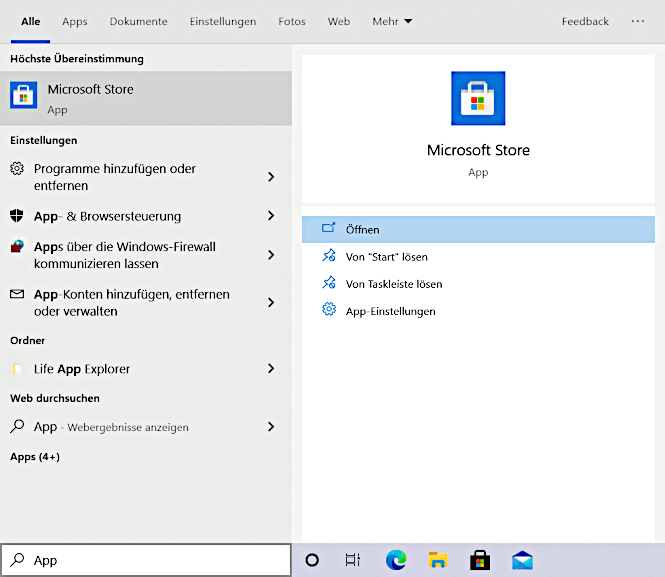Launch Microsoft Store from taskbar icon
665x577 pixels.
point(480,560)
